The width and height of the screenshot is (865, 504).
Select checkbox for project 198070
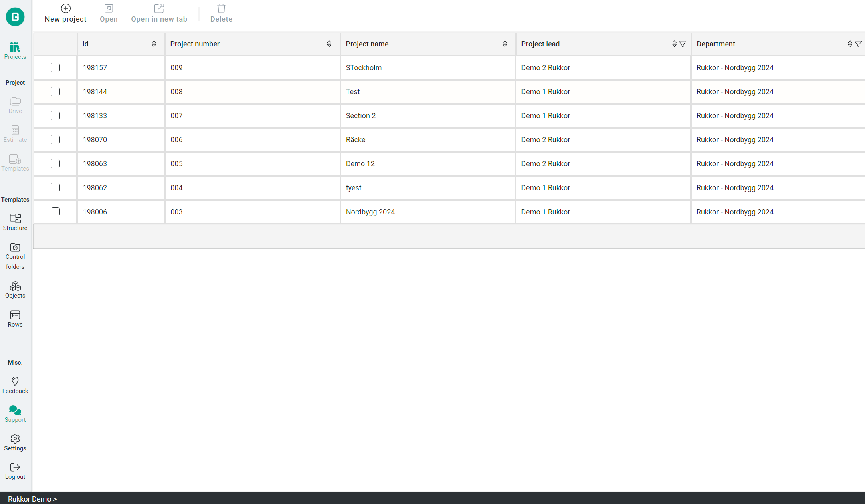coord(55,140)
